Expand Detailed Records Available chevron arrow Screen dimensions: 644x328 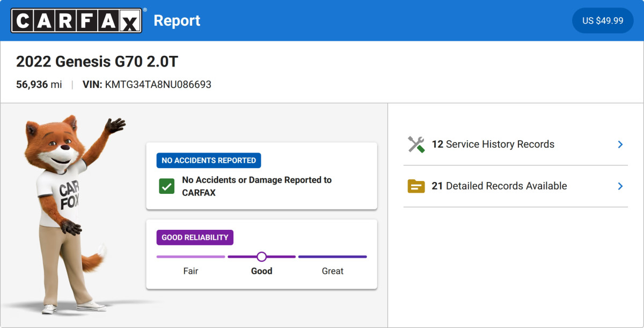[x=620, y=186]
